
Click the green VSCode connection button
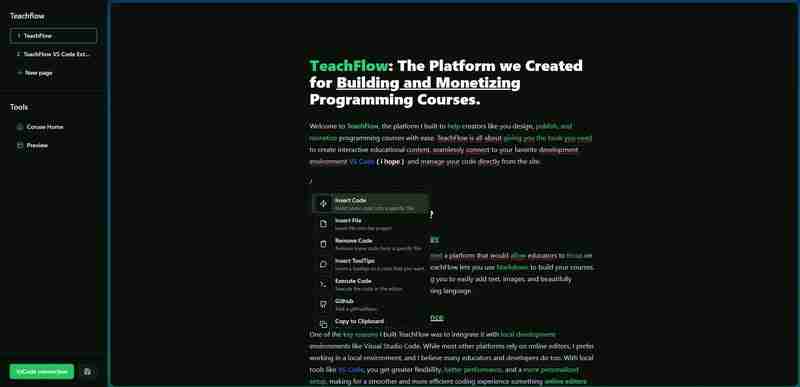pos(42,372)
